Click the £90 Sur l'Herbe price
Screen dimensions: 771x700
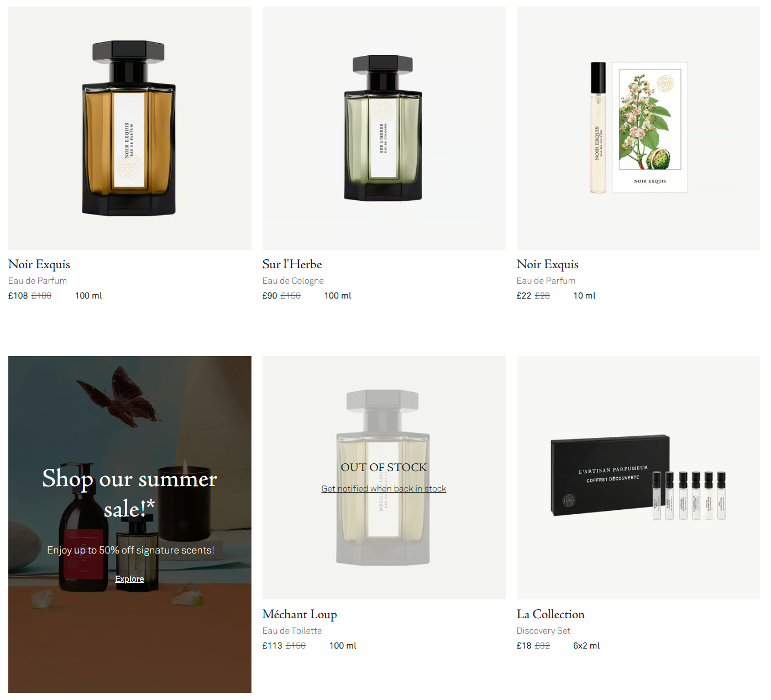click(x=270, y=296)
